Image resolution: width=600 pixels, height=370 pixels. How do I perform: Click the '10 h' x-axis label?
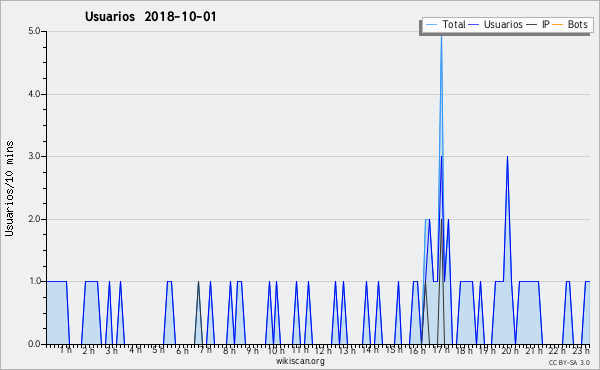pos(276,351)
